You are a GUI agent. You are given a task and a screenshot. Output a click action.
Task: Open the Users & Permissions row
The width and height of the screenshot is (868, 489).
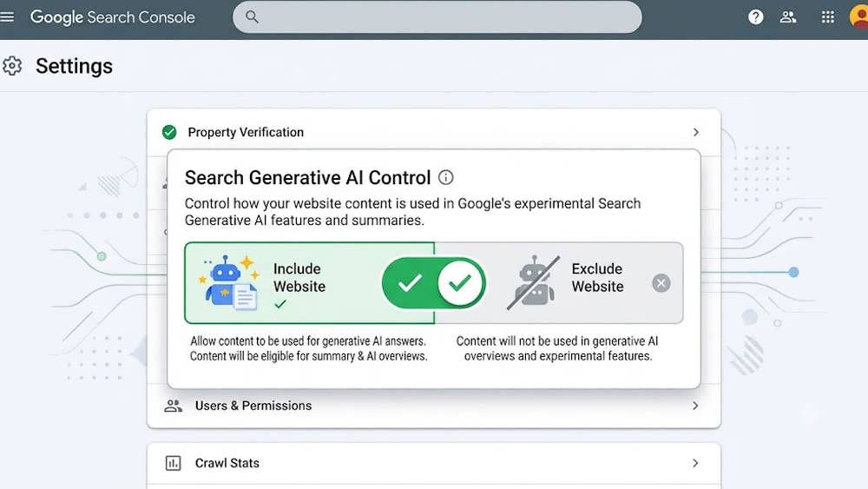click(x=434, y=406)
